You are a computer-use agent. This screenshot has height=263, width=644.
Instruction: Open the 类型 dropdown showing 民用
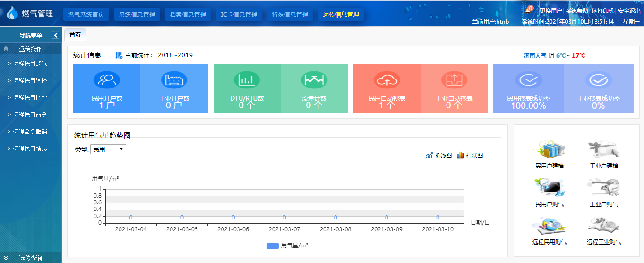pyautogui.click(x=108, y=149)
